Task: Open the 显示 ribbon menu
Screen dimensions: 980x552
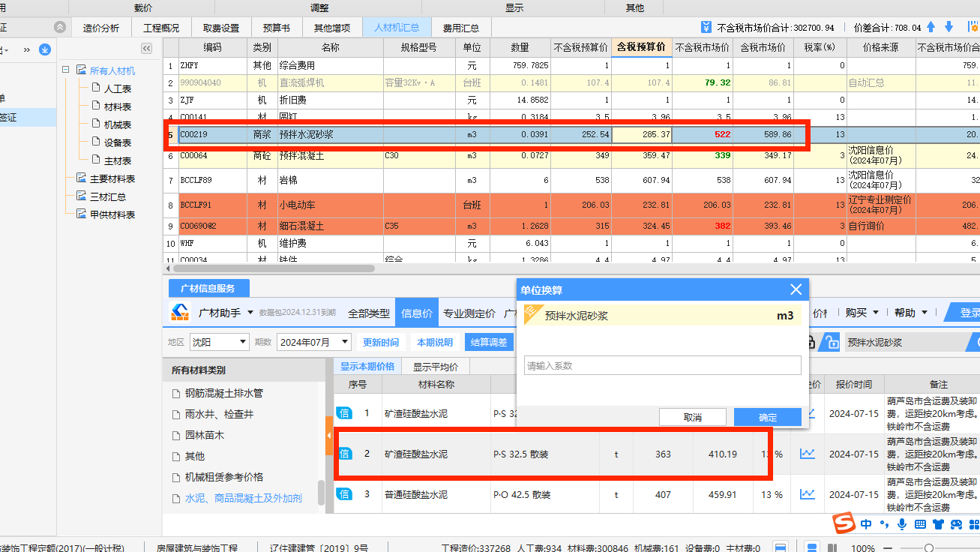Action: point(514,7)
